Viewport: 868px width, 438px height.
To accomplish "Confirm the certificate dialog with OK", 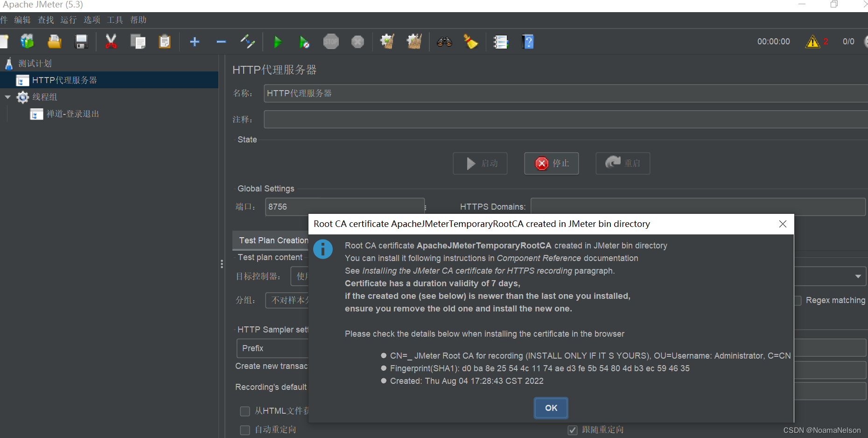I will (551, 408).
